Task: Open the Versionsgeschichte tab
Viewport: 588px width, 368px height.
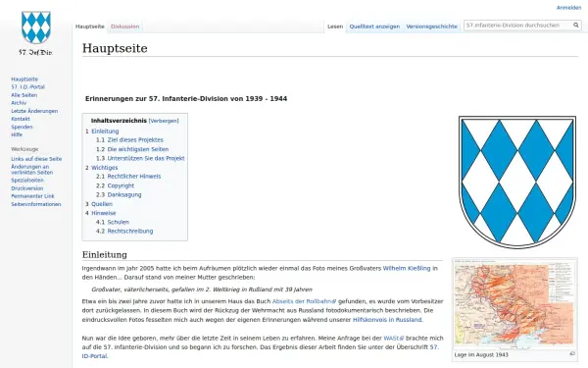Action: pyautogui.click(x=431, y=26)
